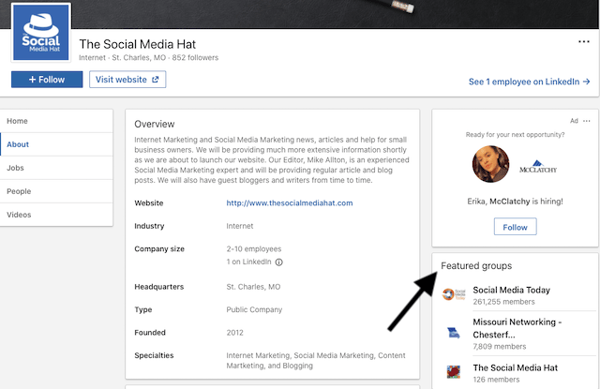The height and width of the screenshot is (389, 600).
Task: Click the Featured groups heading
Action: pos(476,266)
